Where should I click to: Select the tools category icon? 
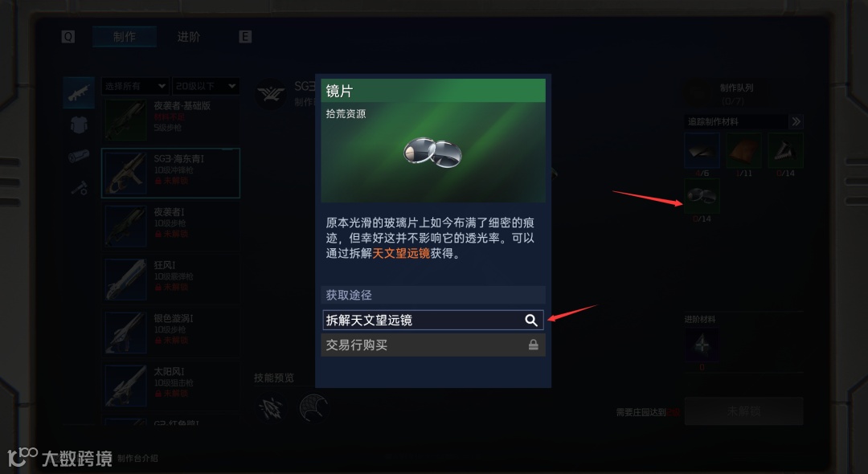point(79,188)
